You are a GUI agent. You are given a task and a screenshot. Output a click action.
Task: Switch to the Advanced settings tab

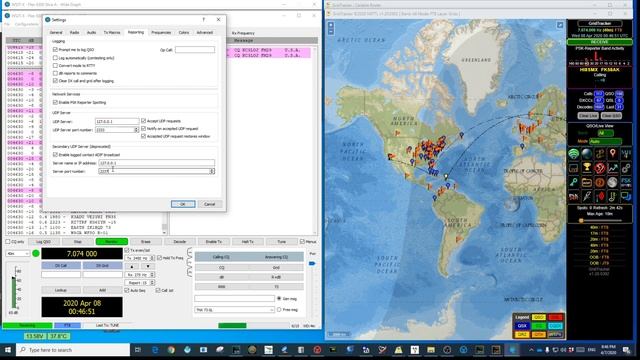point(204,32)
